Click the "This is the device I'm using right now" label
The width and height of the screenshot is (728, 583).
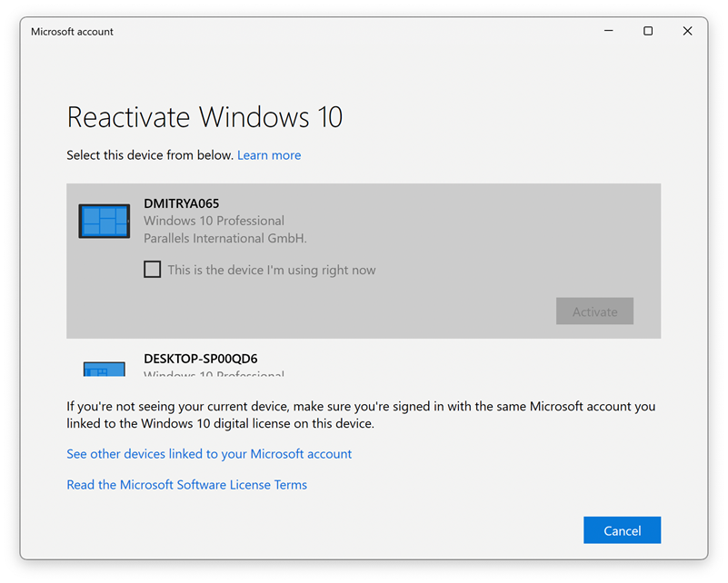271,270
